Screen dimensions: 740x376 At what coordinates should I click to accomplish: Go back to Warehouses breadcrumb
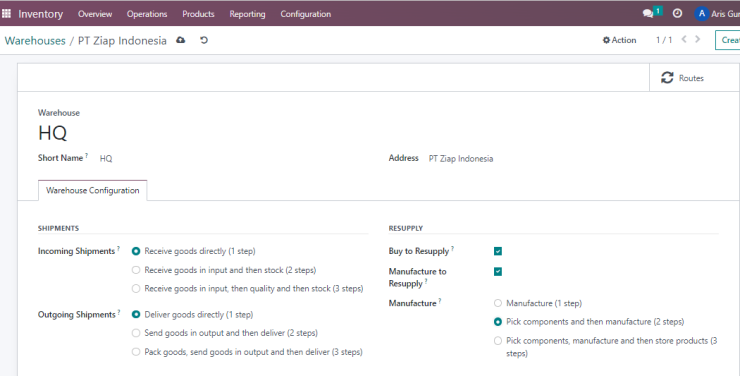click(x=35, y=41)
